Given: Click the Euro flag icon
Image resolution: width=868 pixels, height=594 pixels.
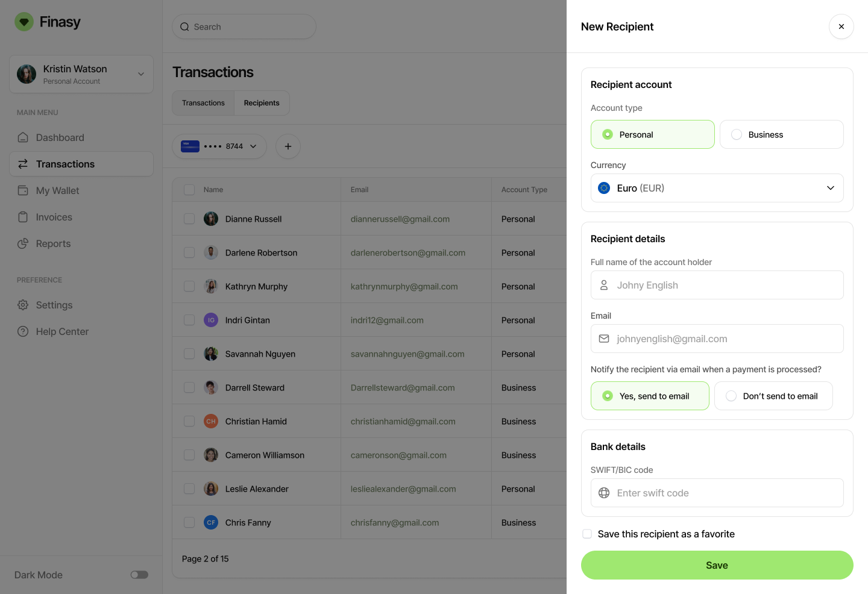Looking at the screenshot, I should point(604,188).
